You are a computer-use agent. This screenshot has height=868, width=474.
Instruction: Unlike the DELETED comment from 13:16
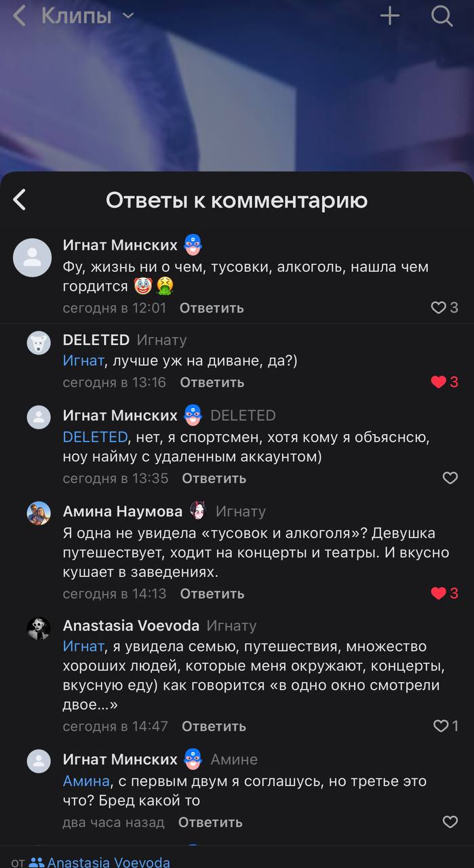(439, 382)
